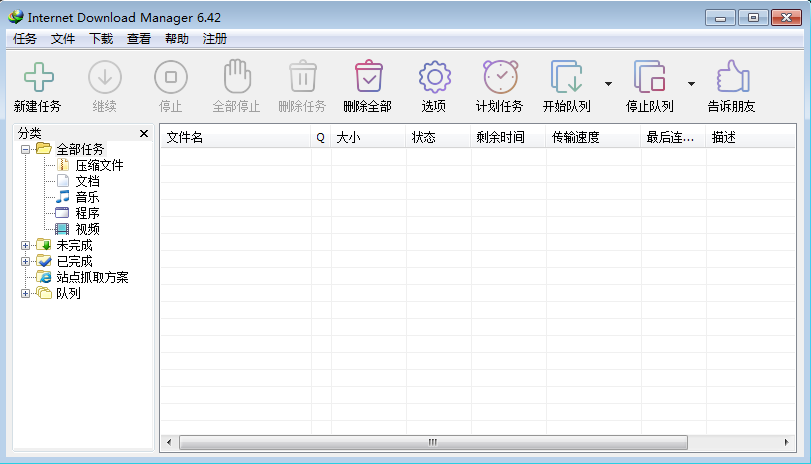Open 选项 (Options) gear icon

(x=434, y=78)
